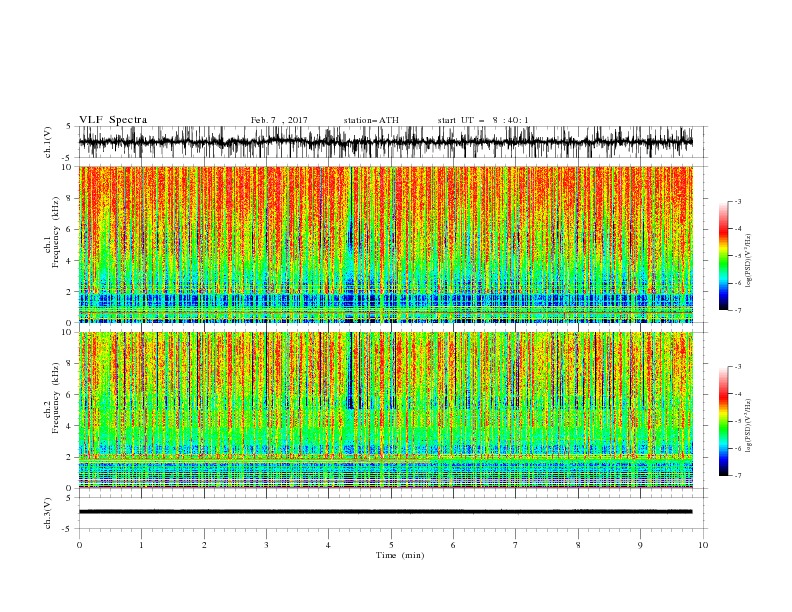Image resolution: width=792 pixels, height=612 pixels.
Task: Click the ch.1 PSD color scale bar
Action: coord(724,256)
